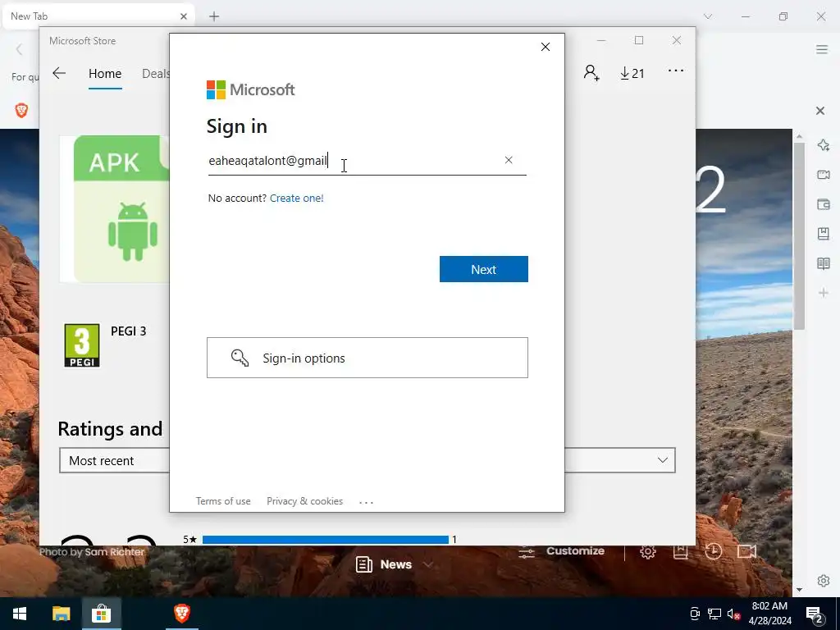This screenshot has height=630, width=840.
Task: Open bookmarks icon on new tab page
Action: [x=680, y=551]
